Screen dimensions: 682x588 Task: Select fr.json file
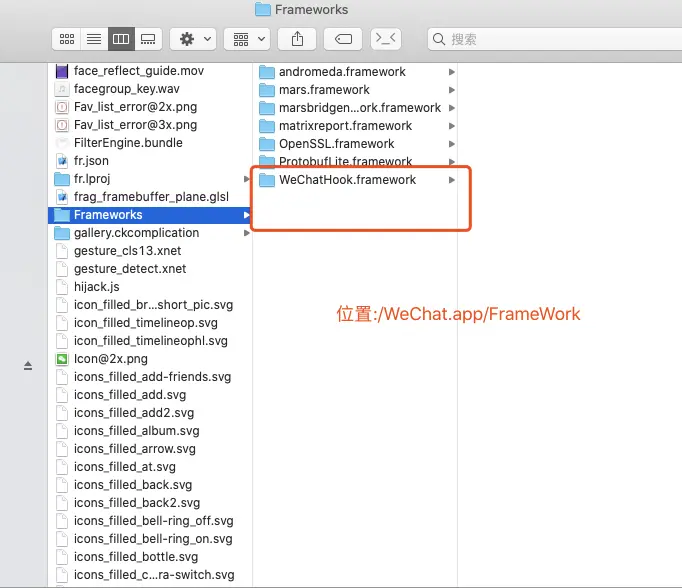(91, 161)
